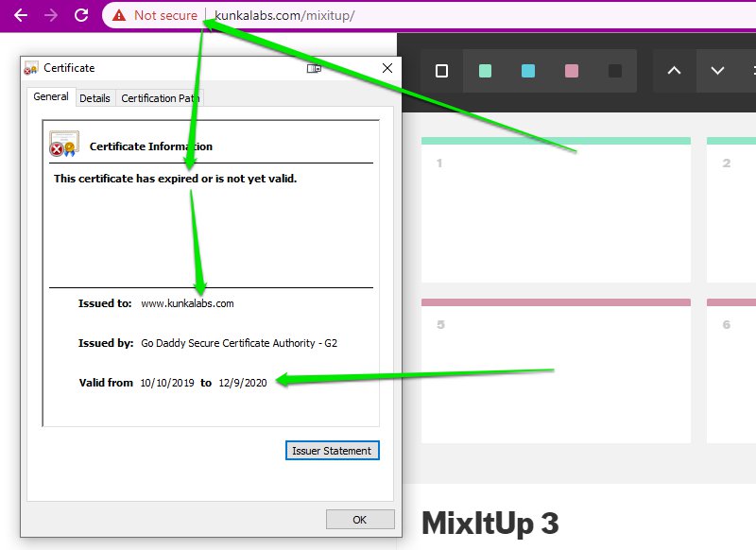Image resolution: width=756 pixels, height=550 pixels.
Task: Click the MixItUp 3 heading
Action: 490,524
